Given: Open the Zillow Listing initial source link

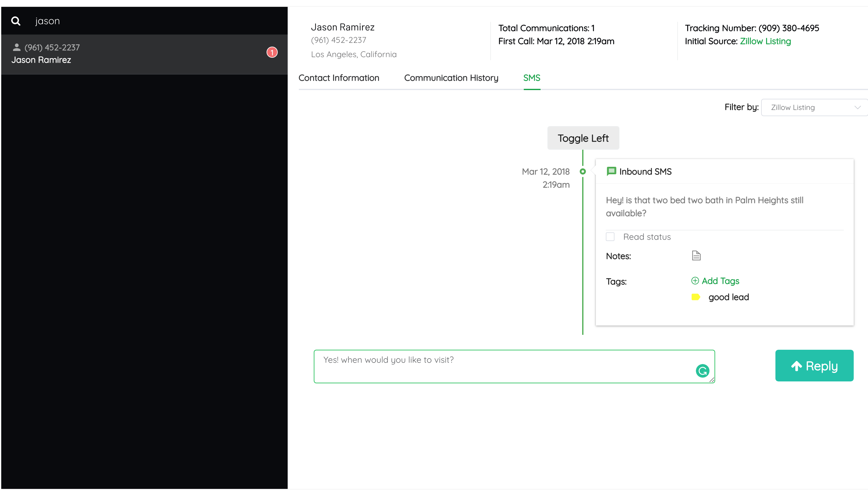Looking at the screenshot, I should point(765,41).
